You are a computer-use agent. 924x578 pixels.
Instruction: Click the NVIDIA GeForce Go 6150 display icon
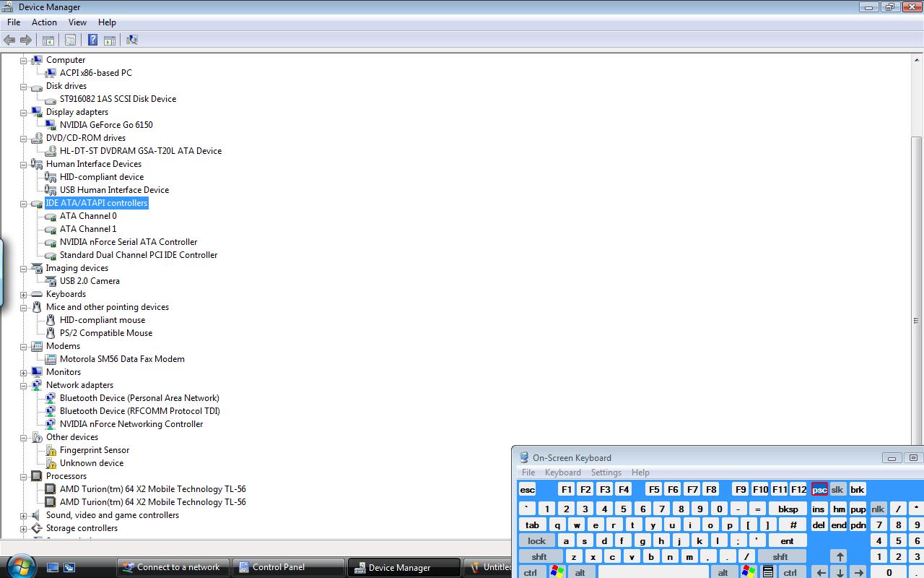51,125
